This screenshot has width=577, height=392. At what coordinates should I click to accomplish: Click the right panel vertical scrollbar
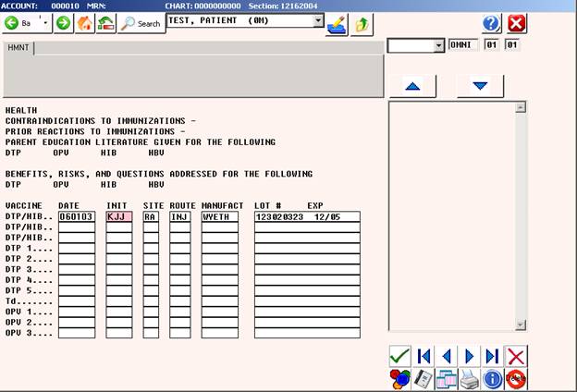tap(521, 214)
